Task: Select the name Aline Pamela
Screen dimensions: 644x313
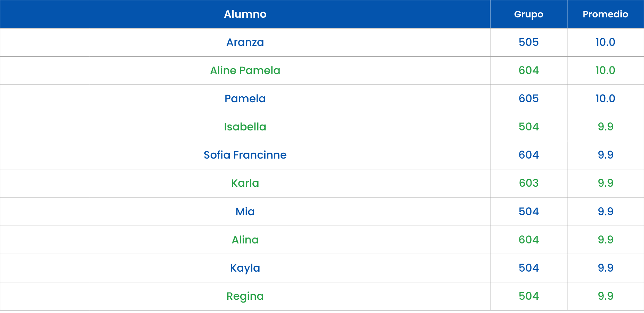Action: tap(245, 71)
